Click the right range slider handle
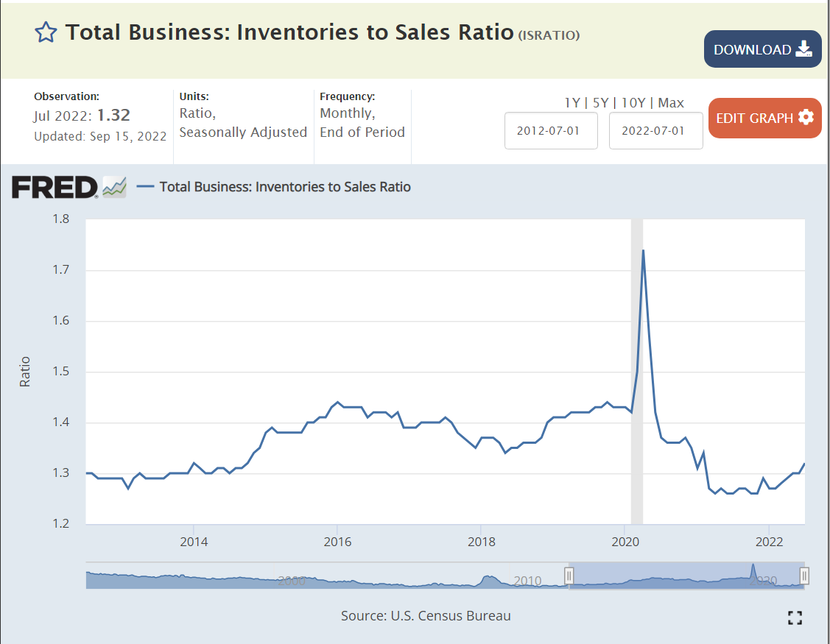 pos(804,576)
